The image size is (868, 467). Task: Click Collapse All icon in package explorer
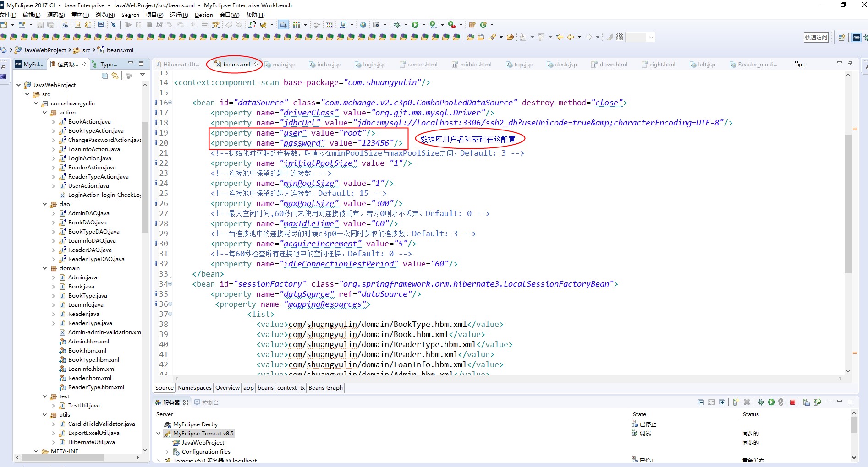104,76
